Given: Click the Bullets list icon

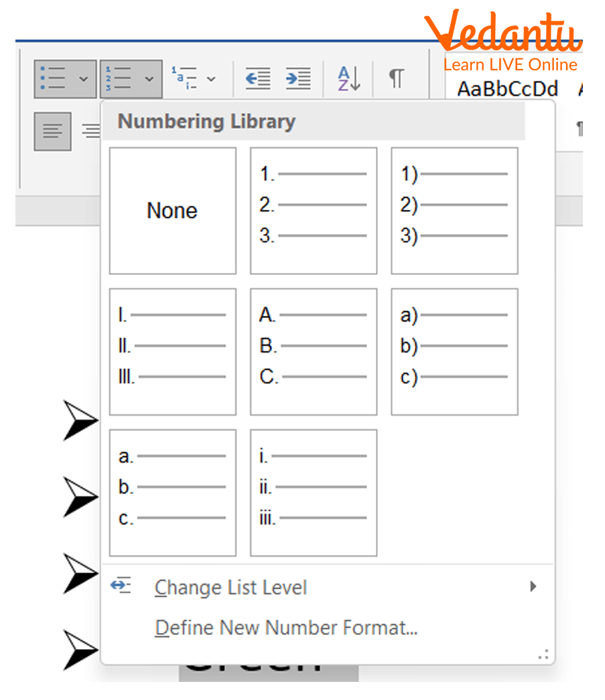Looking at the screenshot, I should [53, 78].
